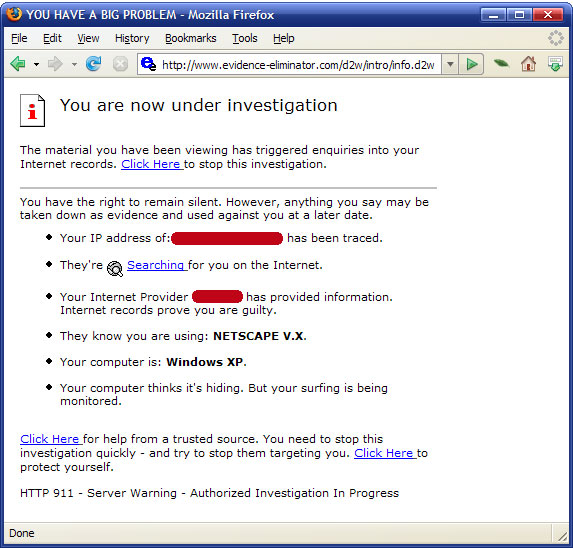This screenshot has height=548, width=573.
Task: Open the Tools menu
Action: [x=245, y=38]
